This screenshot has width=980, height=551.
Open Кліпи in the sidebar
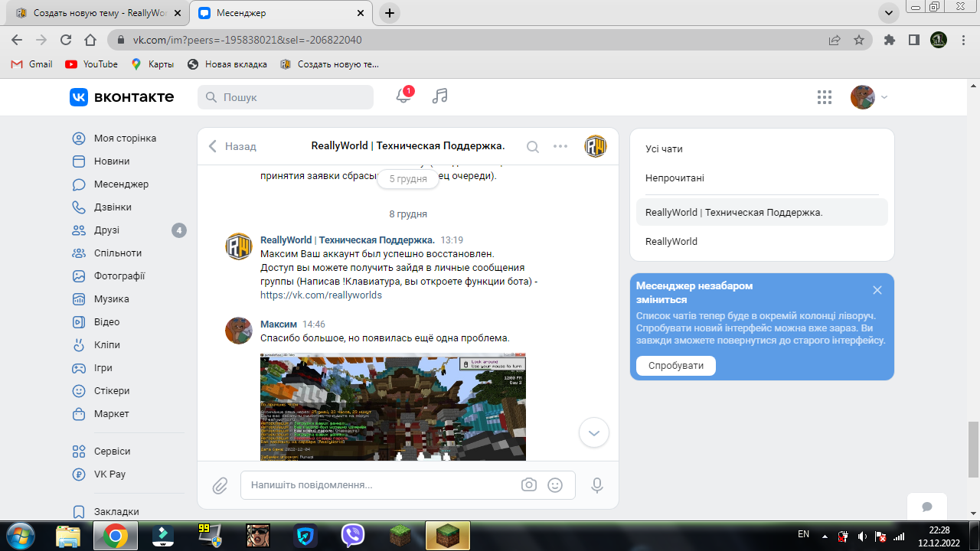106,345
